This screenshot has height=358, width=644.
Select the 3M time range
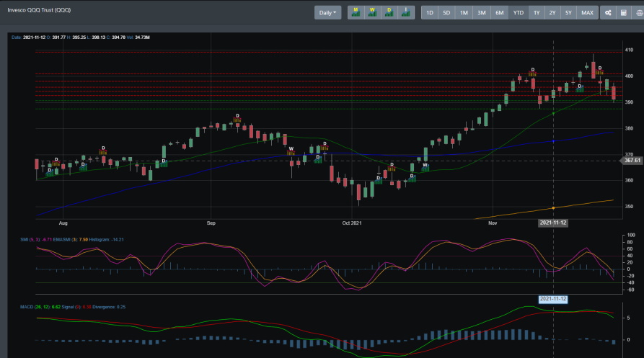click(481, 13)
